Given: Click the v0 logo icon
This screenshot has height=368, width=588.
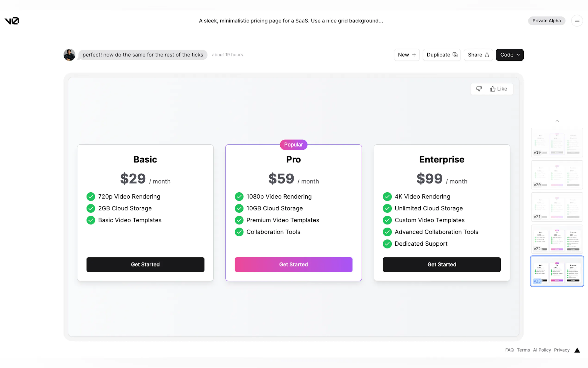Looking at the screenshot, I should tap(12, 21).
